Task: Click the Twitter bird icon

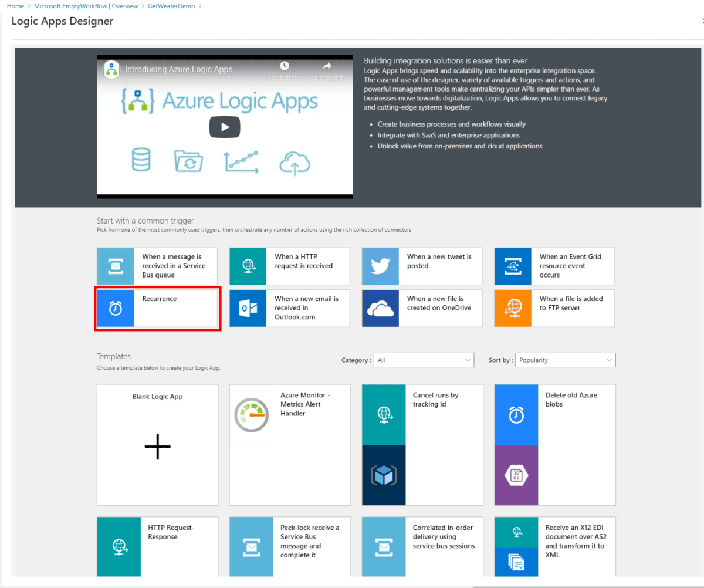Action: tap(381, 266)
